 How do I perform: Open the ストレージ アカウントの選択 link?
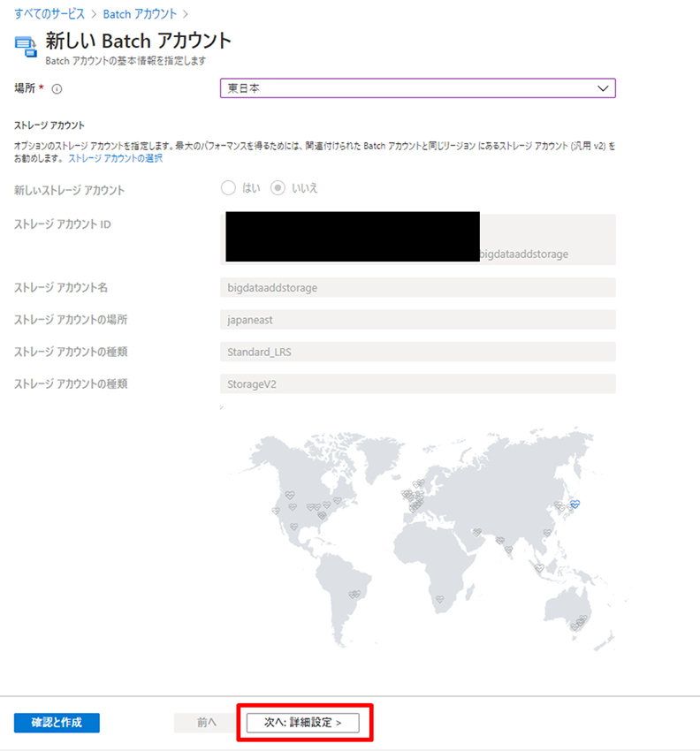(116, 159)
